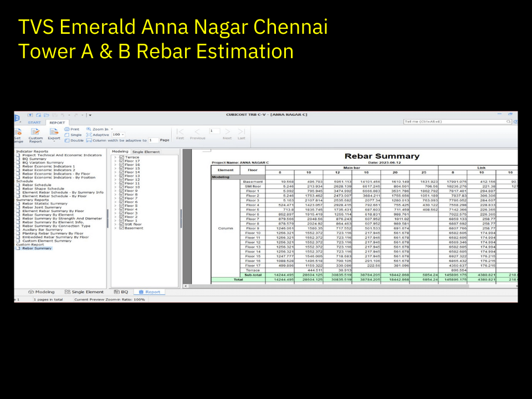Click the Tell me search box
532x399 pixels.
click(x=457, y=121)
